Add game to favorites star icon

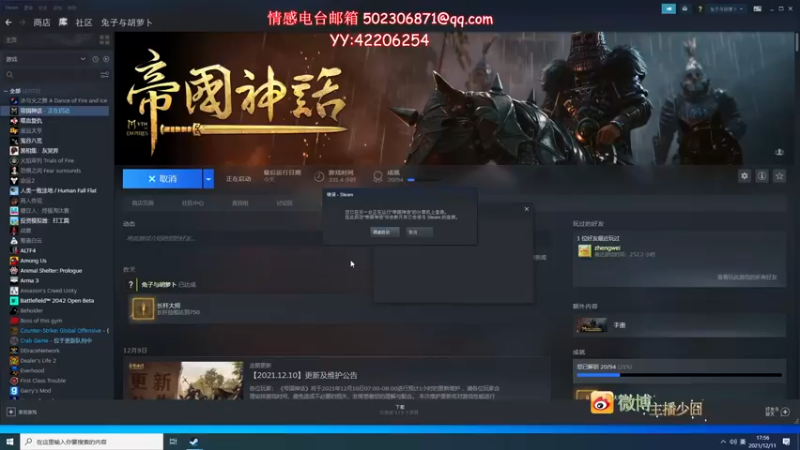(x=779, y=176)
